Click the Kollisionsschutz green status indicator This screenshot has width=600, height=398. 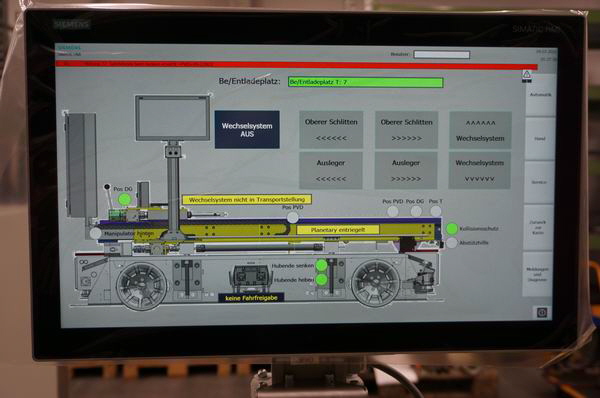[452, 228]
